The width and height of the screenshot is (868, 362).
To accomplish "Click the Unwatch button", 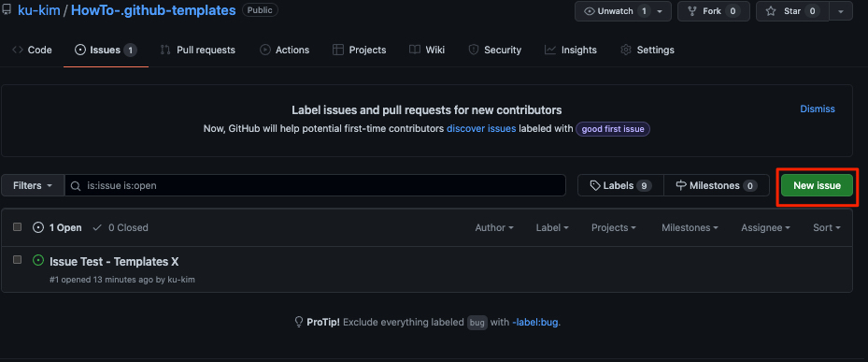I will (x=623, y=11).
